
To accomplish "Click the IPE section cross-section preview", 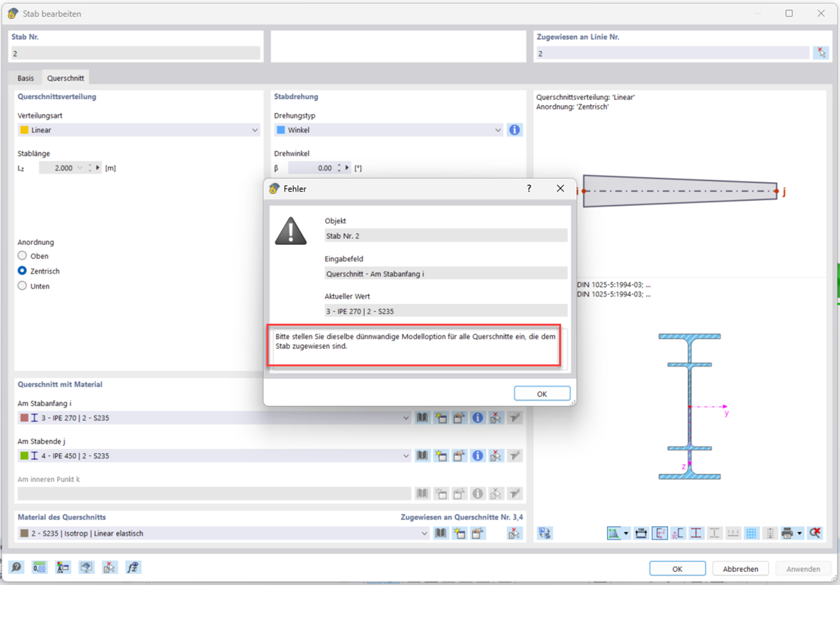I will (690, 406).
